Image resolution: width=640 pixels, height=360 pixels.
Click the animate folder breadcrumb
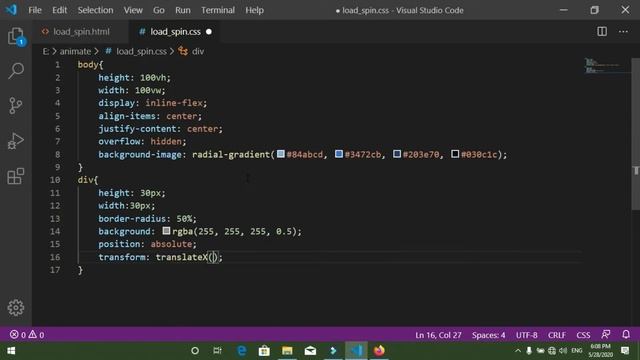pyautogui.click(x=75, y=51)
